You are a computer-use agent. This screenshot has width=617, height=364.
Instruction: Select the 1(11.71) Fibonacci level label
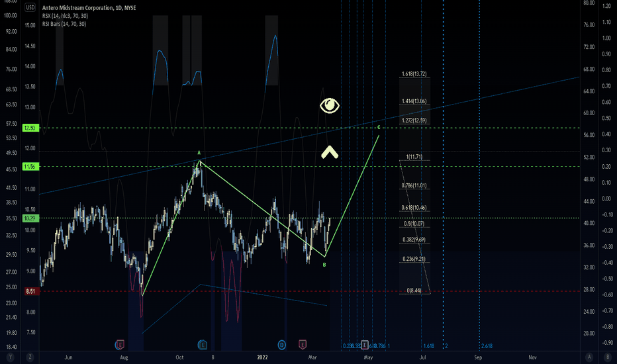coord(414,157)
